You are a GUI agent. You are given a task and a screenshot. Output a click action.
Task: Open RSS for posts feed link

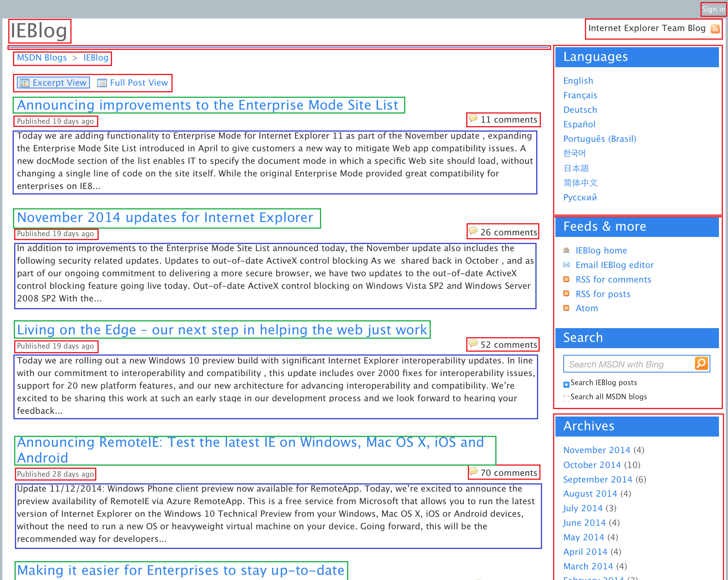(603, 294)
